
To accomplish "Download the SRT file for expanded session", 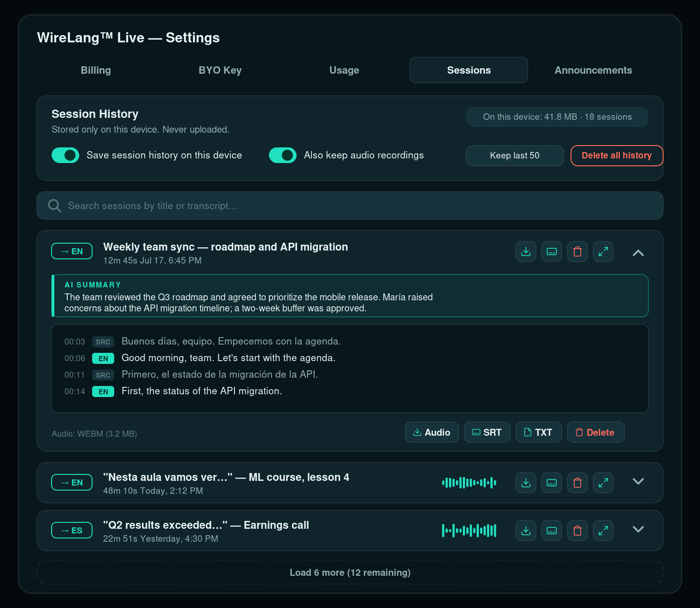I will 487,432.
